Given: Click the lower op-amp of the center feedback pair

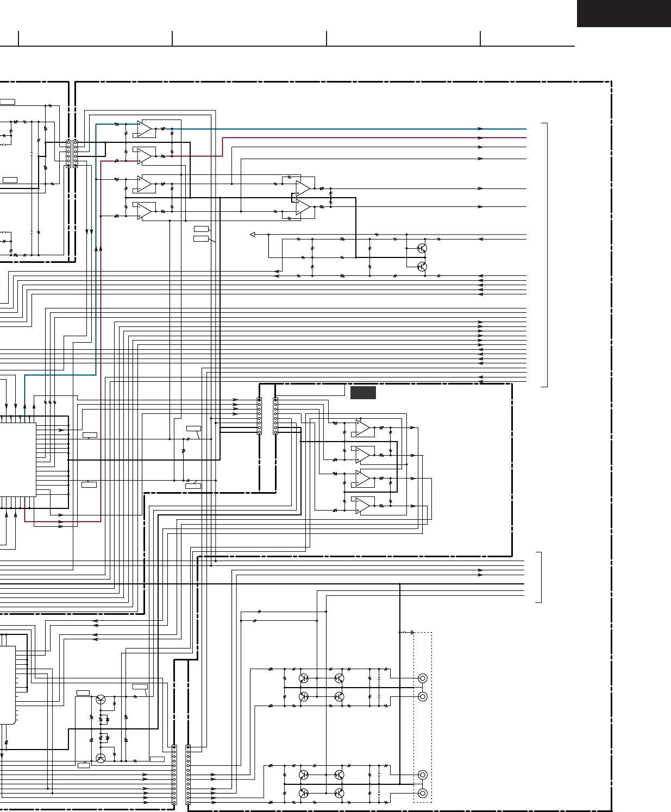Looking at the screenshot, I should click(303, 207).
